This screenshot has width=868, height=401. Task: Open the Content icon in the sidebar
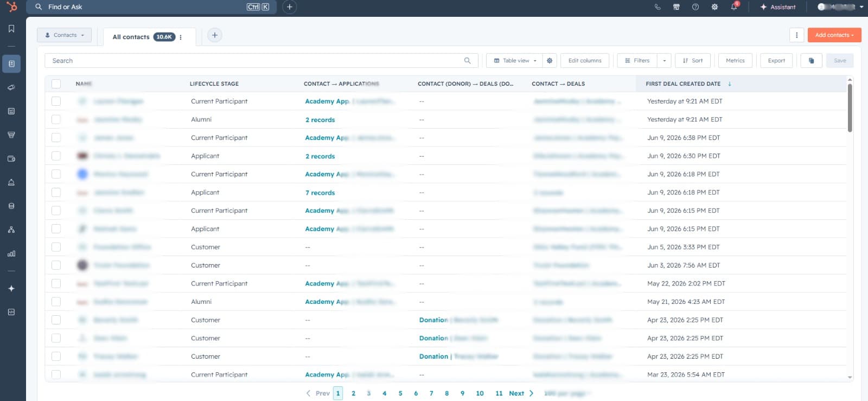pyautogui.click(x=11, y=111)
